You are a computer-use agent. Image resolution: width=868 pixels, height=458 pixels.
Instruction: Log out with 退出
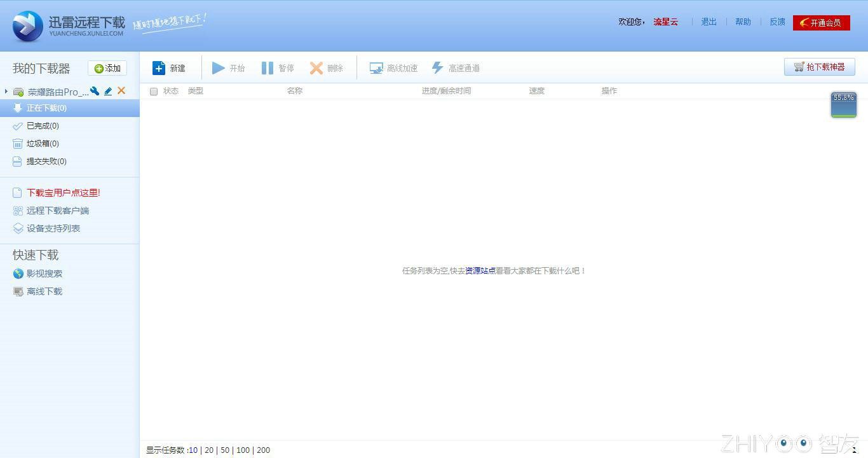point(709,22)
